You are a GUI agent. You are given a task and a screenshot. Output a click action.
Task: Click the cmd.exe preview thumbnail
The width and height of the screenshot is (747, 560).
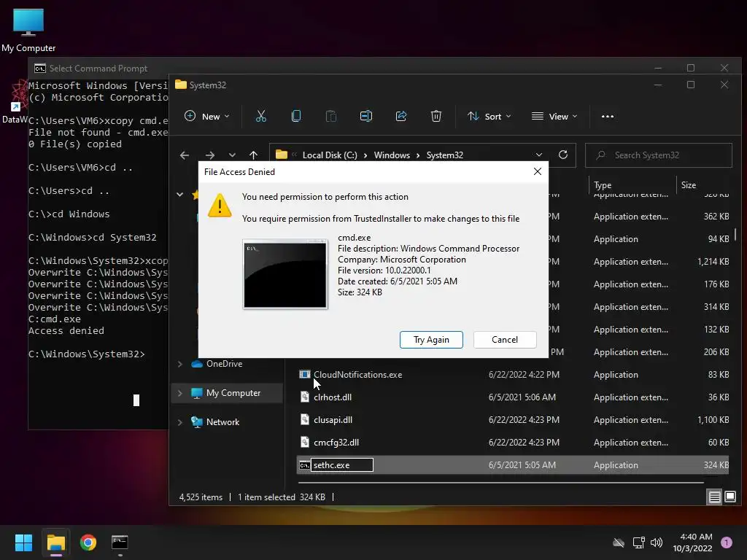tap(285, 274)
